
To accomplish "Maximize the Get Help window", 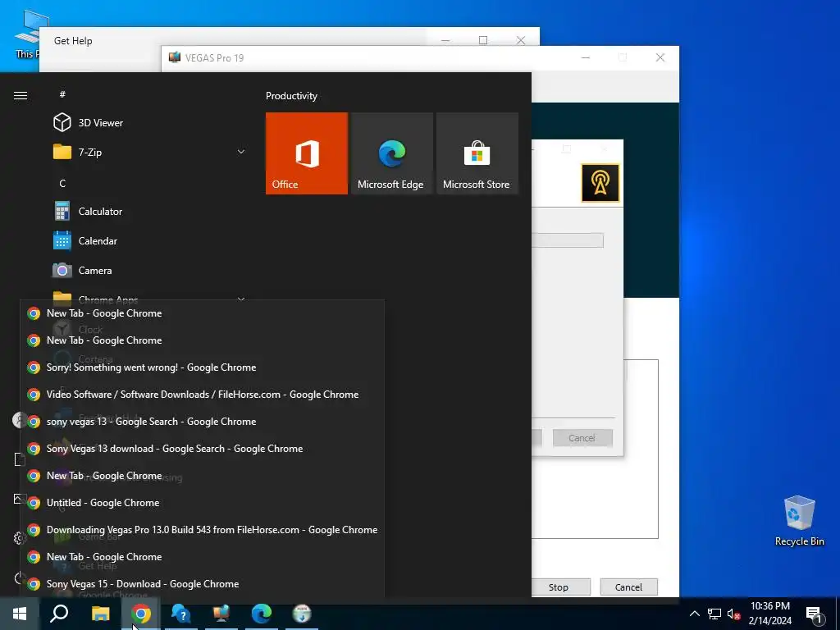I will [482, 40].
